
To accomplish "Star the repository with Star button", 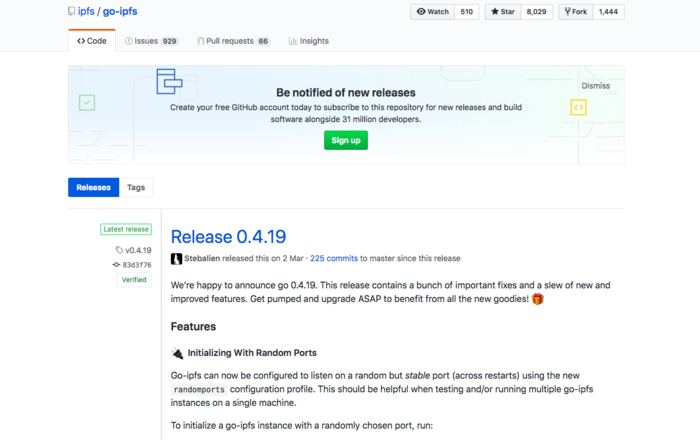I will pyautogui.click(x=503, y=12).
